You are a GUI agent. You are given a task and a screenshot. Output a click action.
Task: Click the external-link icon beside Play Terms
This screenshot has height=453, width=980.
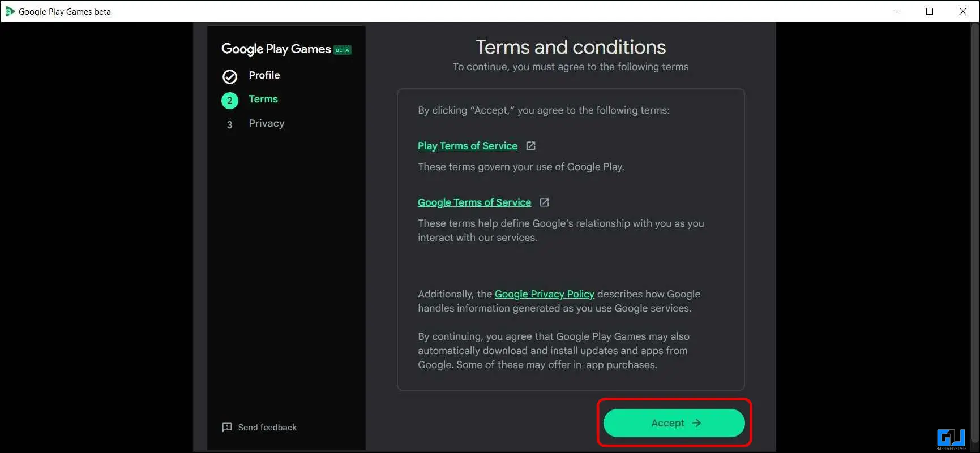click(530, 146)
